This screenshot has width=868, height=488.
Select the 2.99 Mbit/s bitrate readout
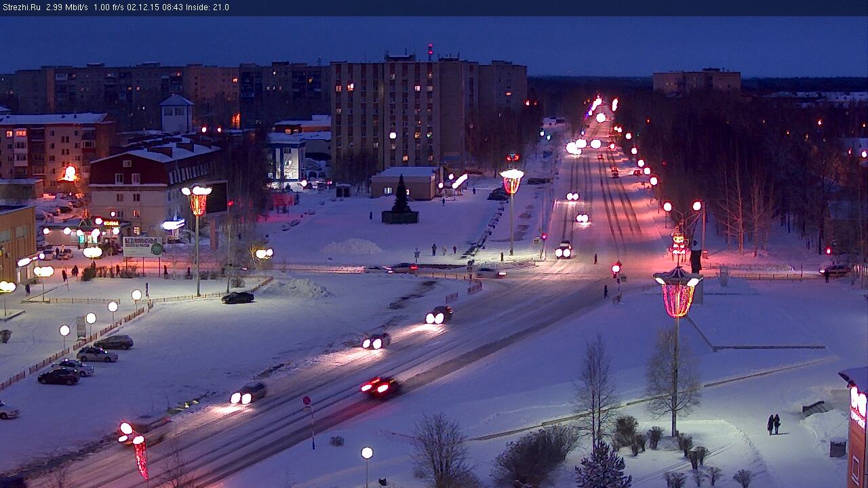tap(67, 7)
